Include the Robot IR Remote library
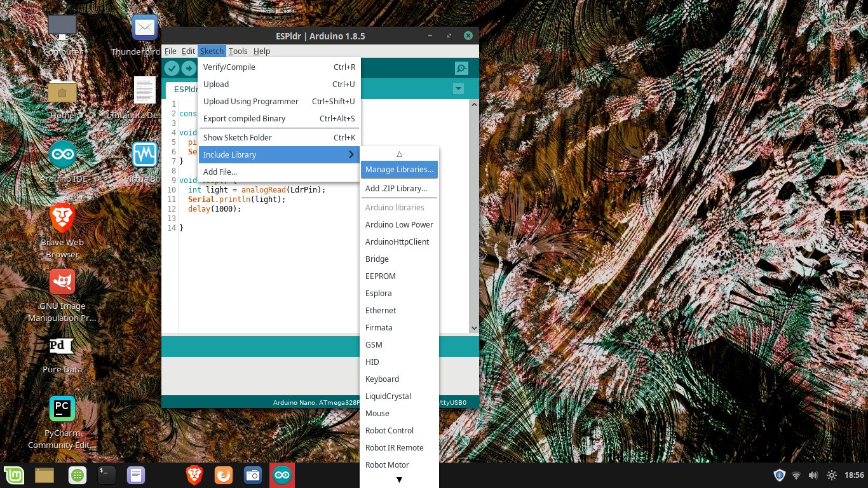 click(x=399, y=447)
